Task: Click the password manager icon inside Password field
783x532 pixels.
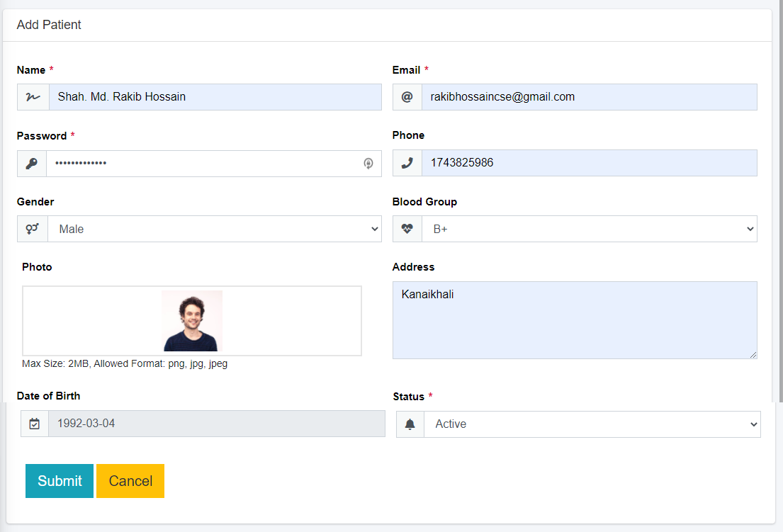Action: [368, 164]
